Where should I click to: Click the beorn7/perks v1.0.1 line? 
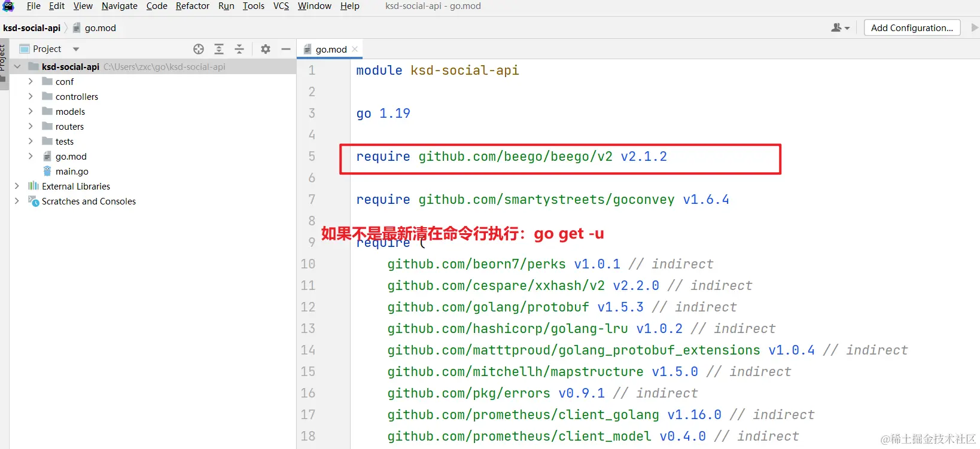click(550, 264)
